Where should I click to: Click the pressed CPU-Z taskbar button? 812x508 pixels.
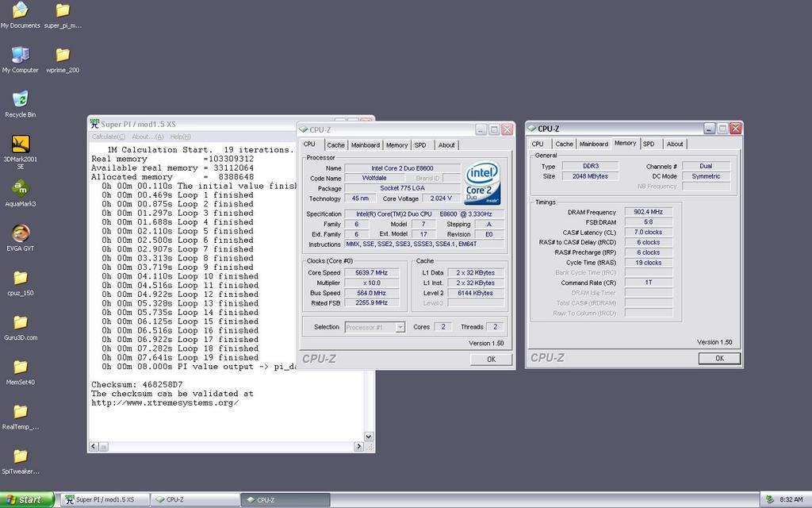285,500
